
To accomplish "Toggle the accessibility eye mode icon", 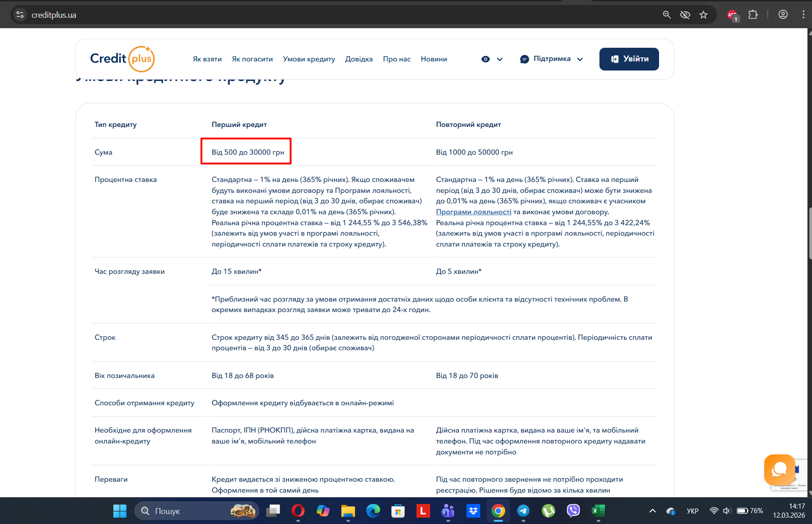I will click(486, 59).
